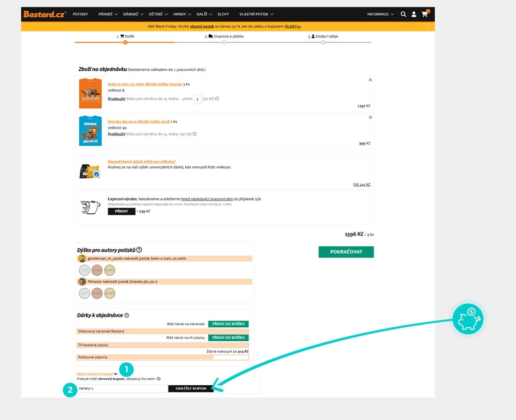Click the Doprava a platba step marker

pos(224,42)
